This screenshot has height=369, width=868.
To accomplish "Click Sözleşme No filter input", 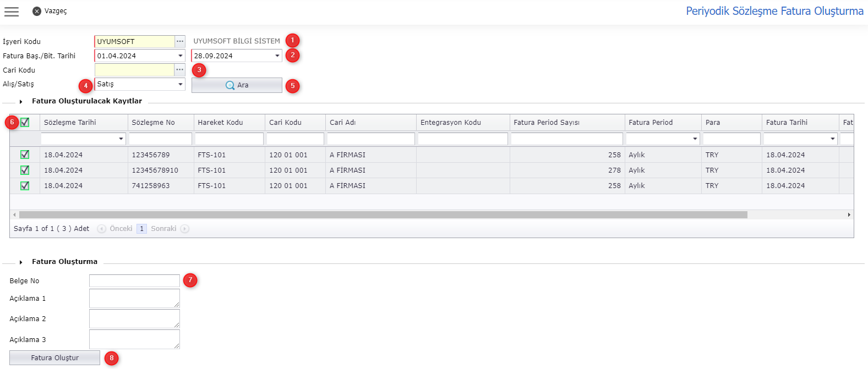I will tap(161, 139).
